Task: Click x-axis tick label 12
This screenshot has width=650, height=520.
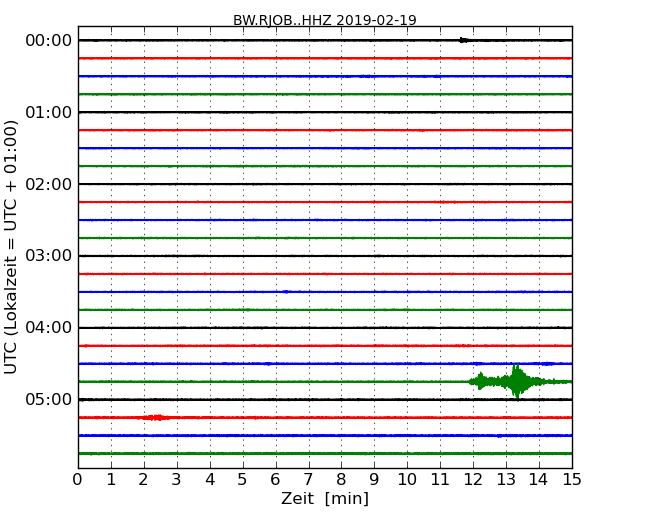Action: click(x=473, y=480)
